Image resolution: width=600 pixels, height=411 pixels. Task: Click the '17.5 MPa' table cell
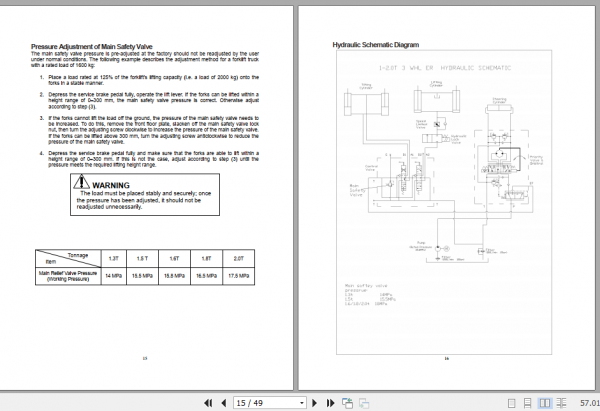[238, 276]
